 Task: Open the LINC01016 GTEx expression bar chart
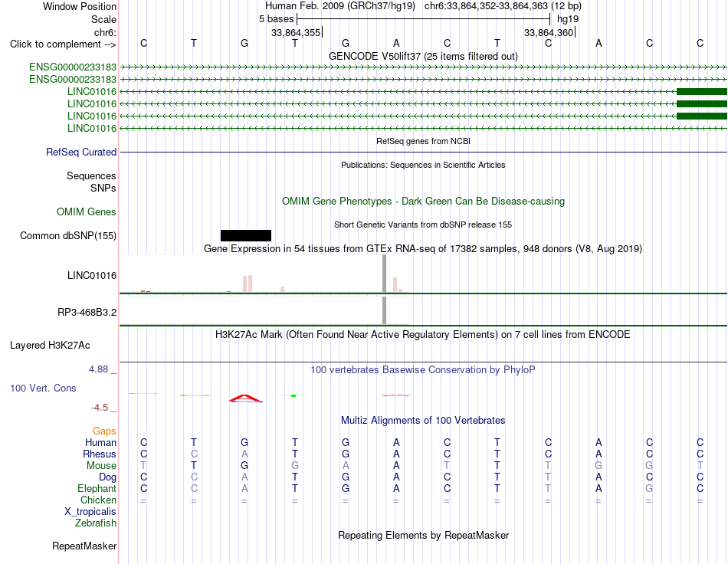point(264,274)
